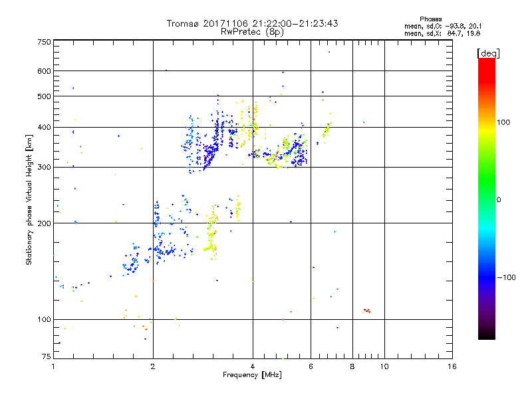Click the y-axis tick label '400'
The height and width of the screenshot is (399, 532).
(45, 128)
